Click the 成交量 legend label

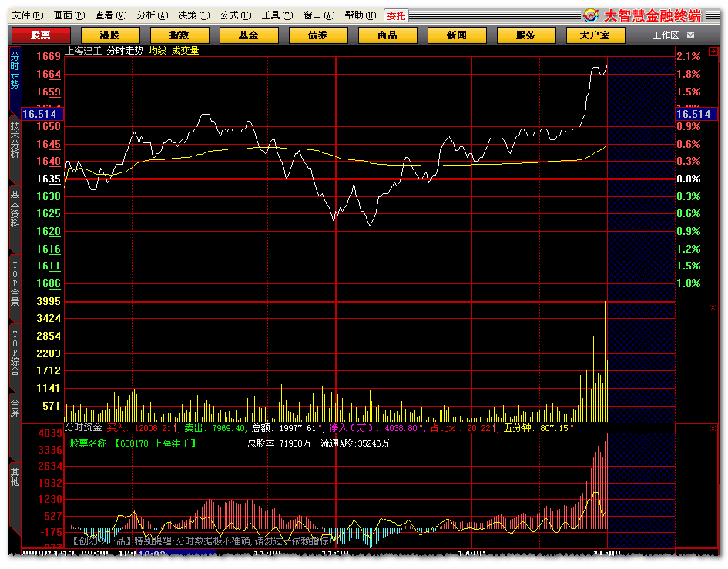(185, 51)
